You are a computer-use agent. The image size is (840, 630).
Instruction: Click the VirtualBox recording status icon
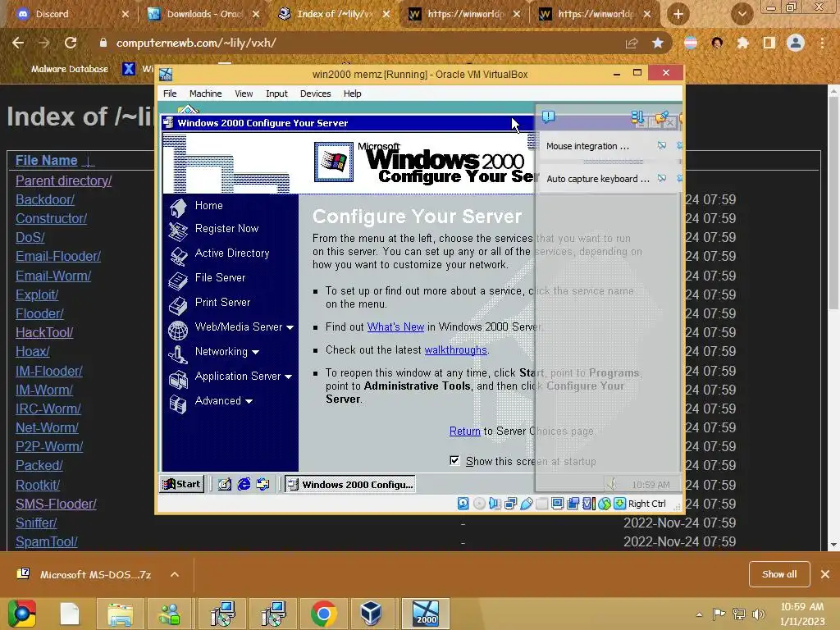coord(573,504)
